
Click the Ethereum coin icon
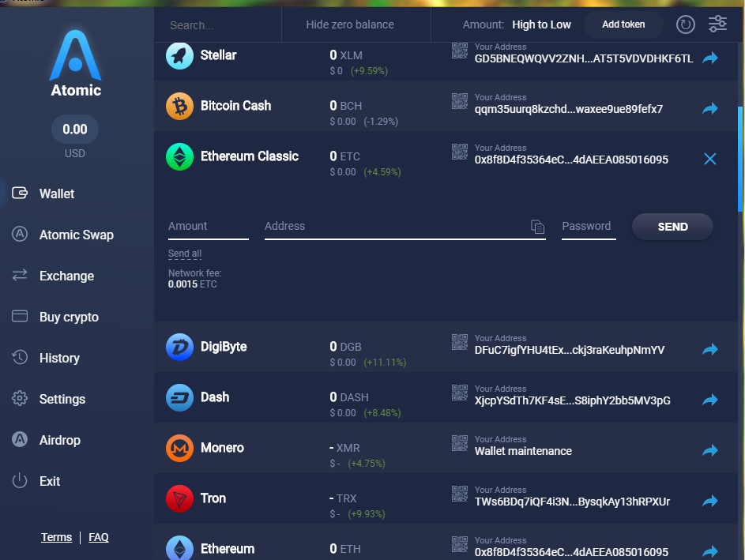tap(179, 548)
